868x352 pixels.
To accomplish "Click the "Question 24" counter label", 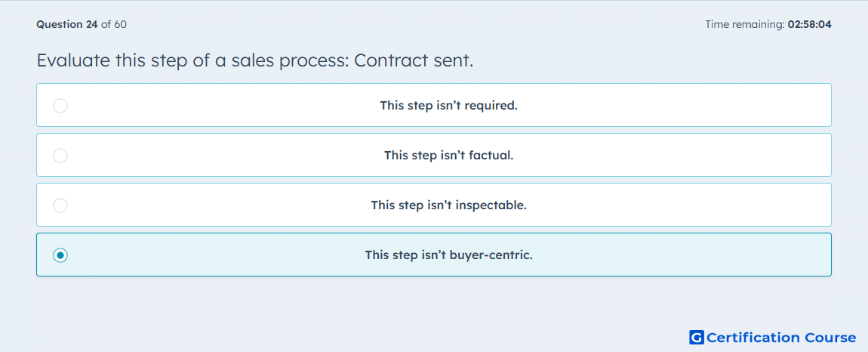I will tap(67, 24).
